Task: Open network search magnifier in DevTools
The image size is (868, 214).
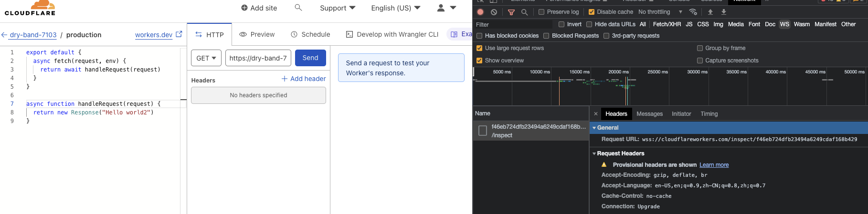Action: [x=524, y=12]
